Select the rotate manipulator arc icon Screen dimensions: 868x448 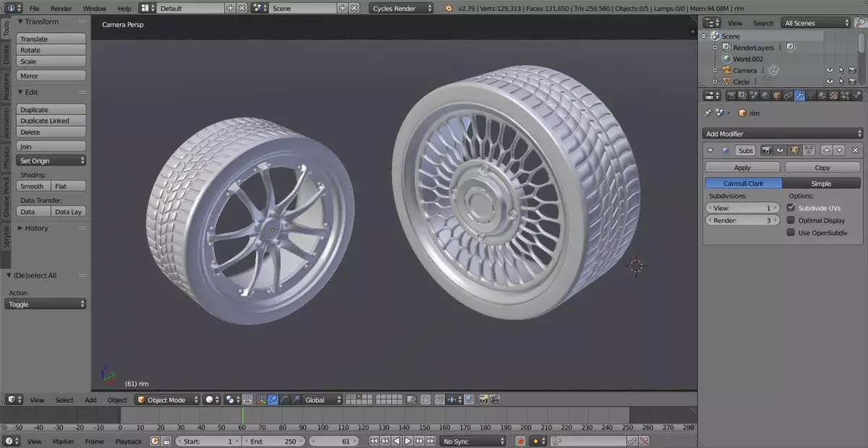pos(284,400)
